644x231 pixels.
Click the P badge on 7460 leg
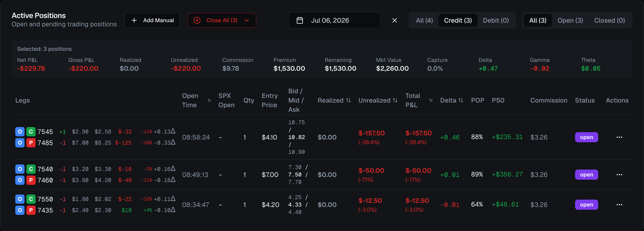31,180
